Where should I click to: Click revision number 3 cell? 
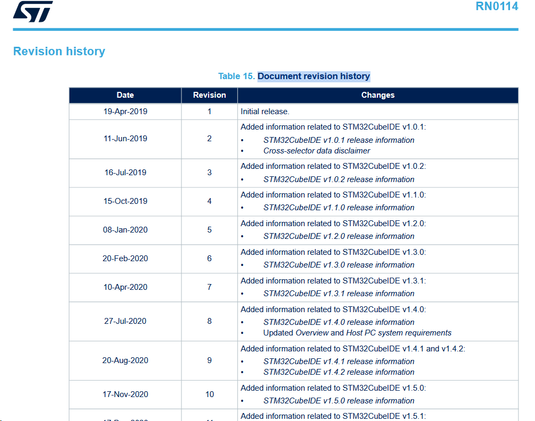point(209,172)
